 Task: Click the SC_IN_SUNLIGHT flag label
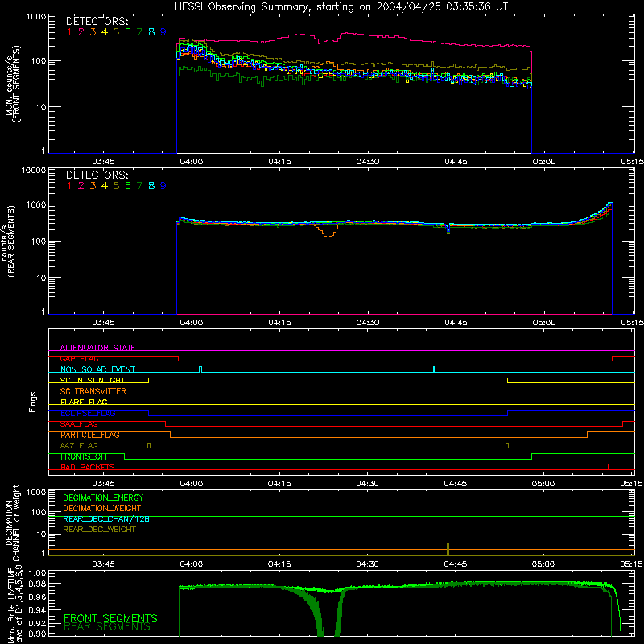93,380
